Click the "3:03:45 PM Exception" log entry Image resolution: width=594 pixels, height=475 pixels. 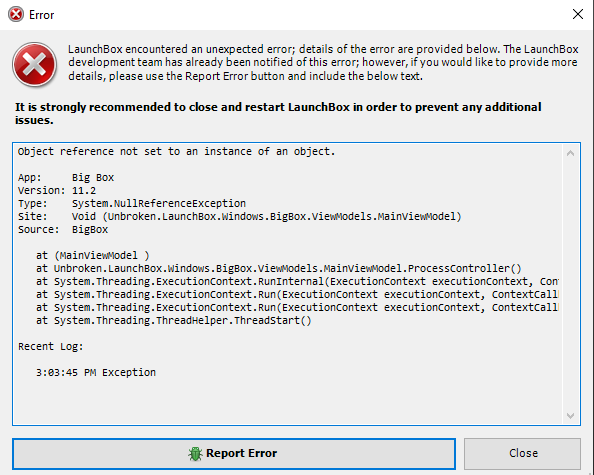[96, 372]
